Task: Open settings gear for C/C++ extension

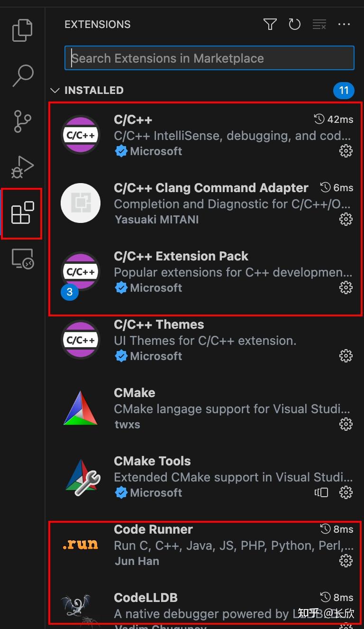Action: coord(346,151)
